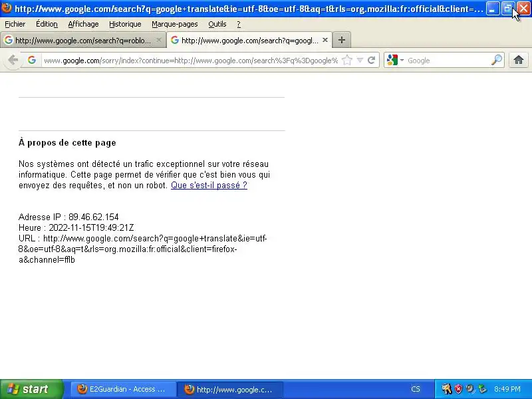Switch to the roblox search tab

(x=83, y=41)
